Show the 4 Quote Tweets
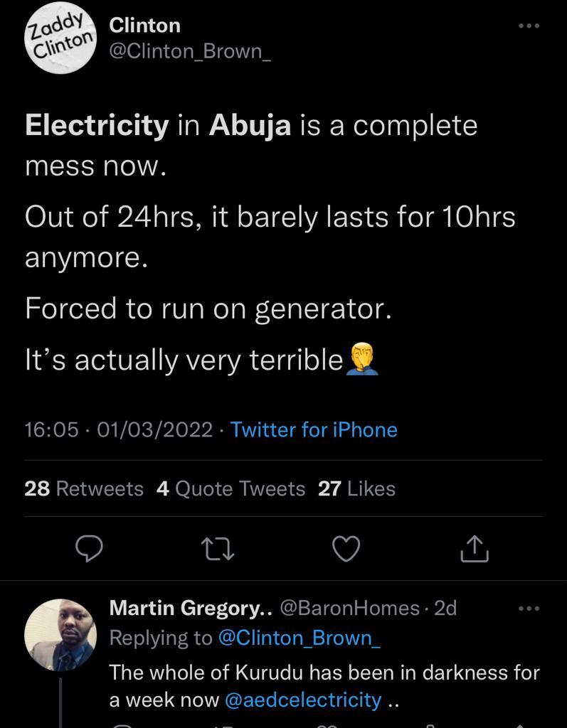The width and height of the screenshot is (567, 728). coord(230,488)
